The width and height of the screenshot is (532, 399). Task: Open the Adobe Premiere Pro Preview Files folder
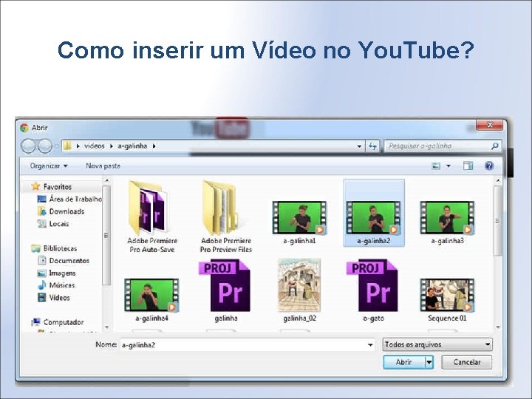[x=225, y=216]
